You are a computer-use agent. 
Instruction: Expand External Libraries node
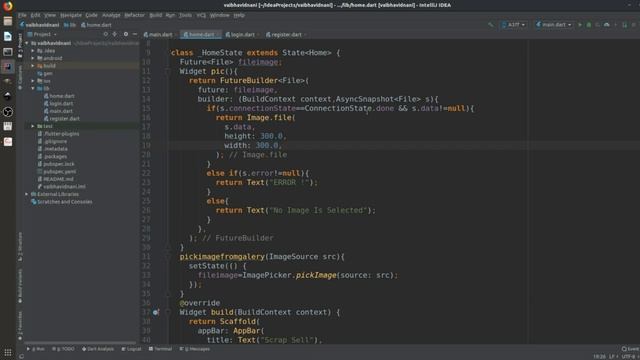tap(27, 194)
